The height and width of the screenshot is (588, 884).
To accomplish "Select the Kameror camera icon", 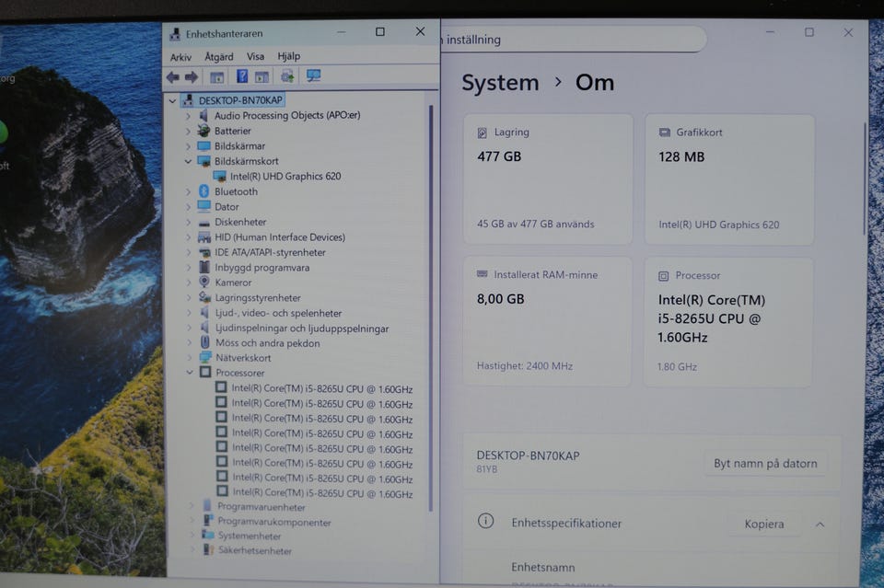I will (x=204, y=282).
